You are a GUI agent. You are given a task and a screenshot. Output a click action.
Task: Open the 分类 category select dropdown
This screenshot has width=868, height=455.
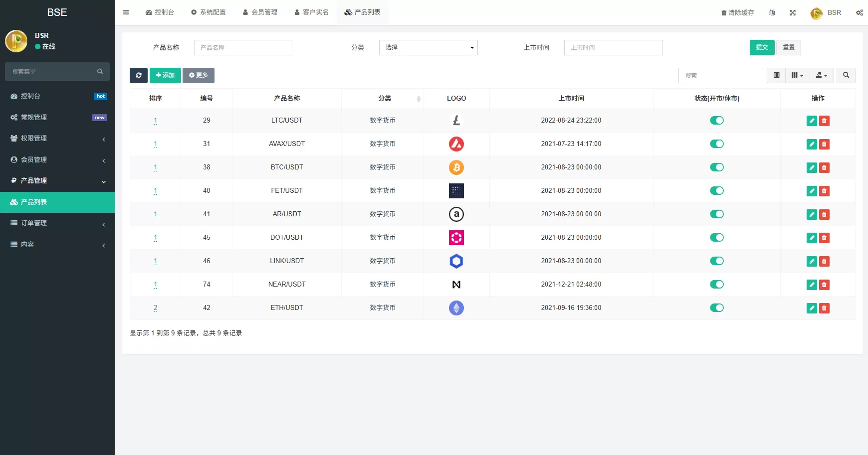tap(428, 47)
